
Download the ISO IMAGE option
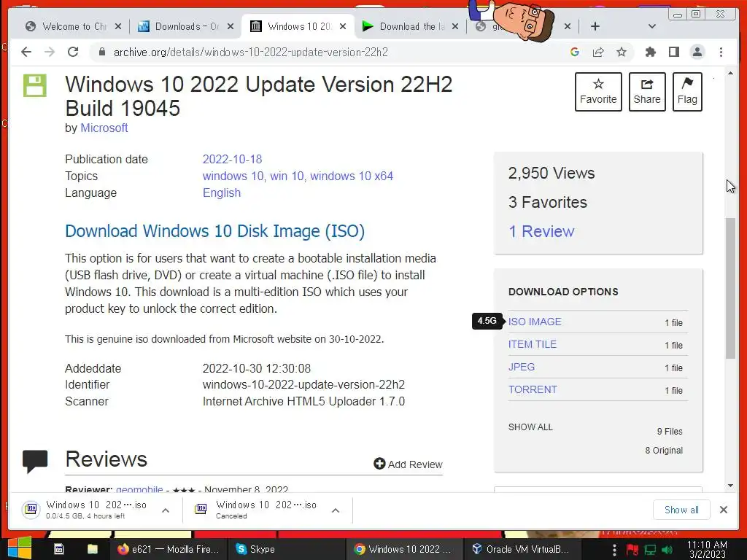[x=535, y=322]
